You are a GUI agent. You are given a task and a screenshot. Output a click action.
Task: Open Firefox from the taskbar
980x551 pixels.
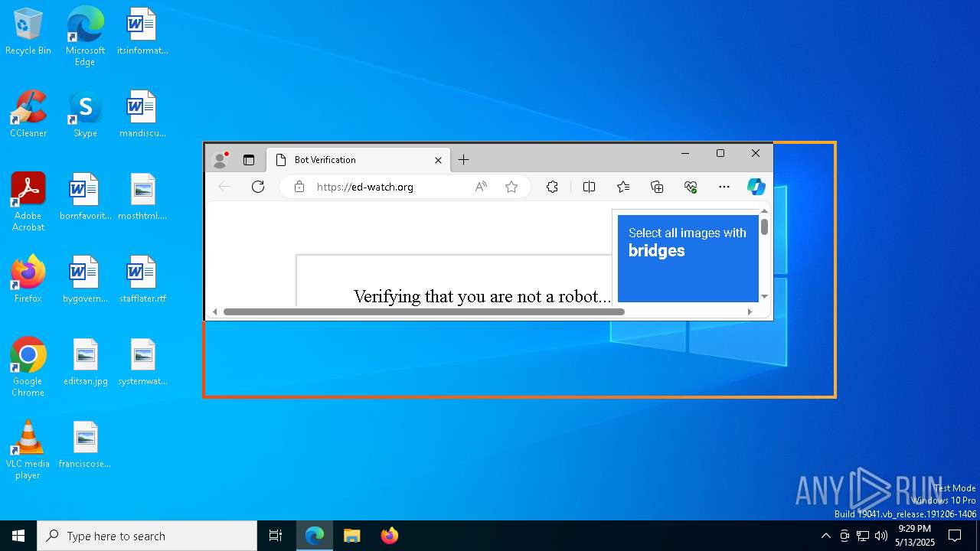(x=390, y=536)
